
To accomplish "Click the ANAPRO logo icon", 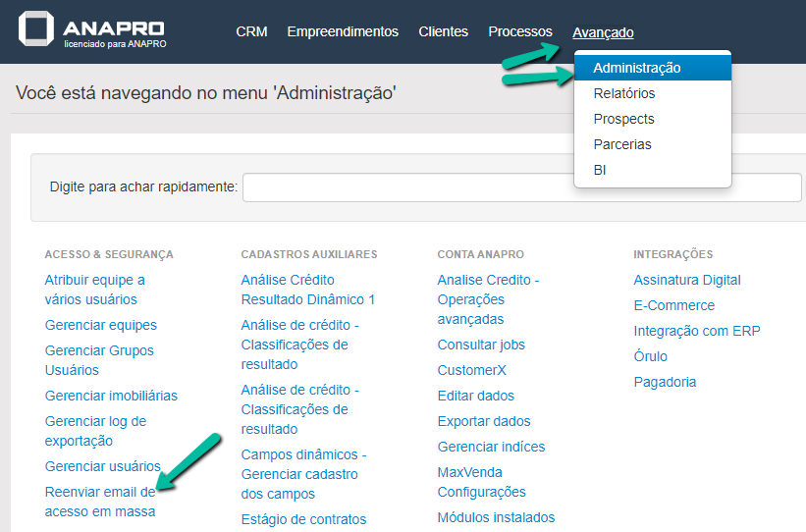I will (x=37, y=29).
